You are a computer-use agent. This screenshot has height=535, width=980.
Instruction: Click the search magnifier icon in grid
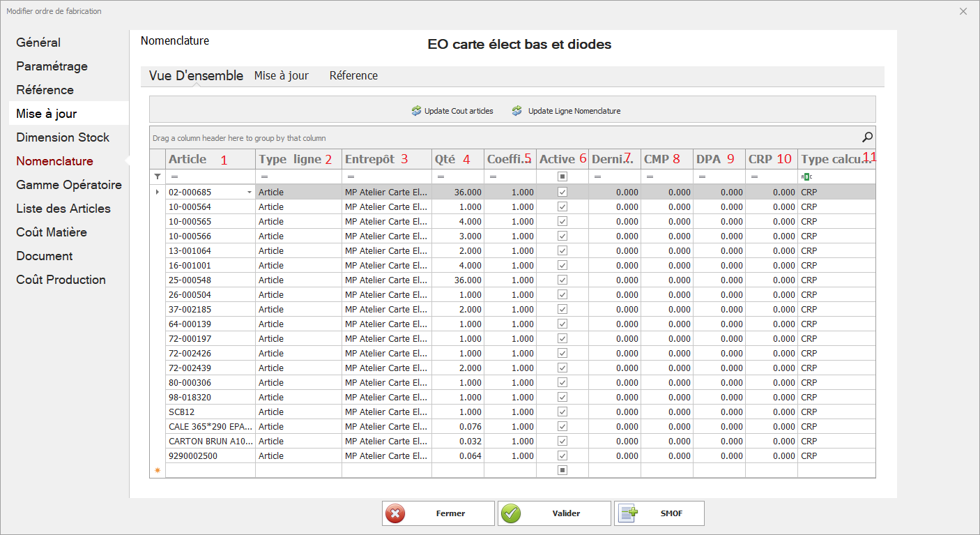(x=867, y=137)
